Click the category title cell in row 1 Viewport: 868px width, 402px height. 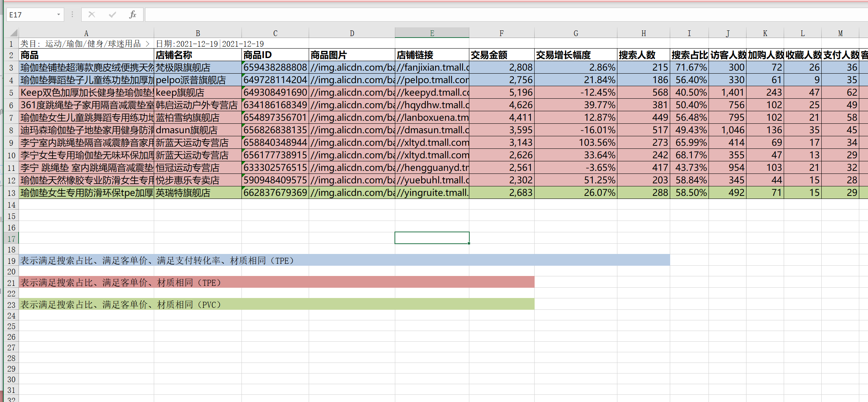click(x=86, y=44)
